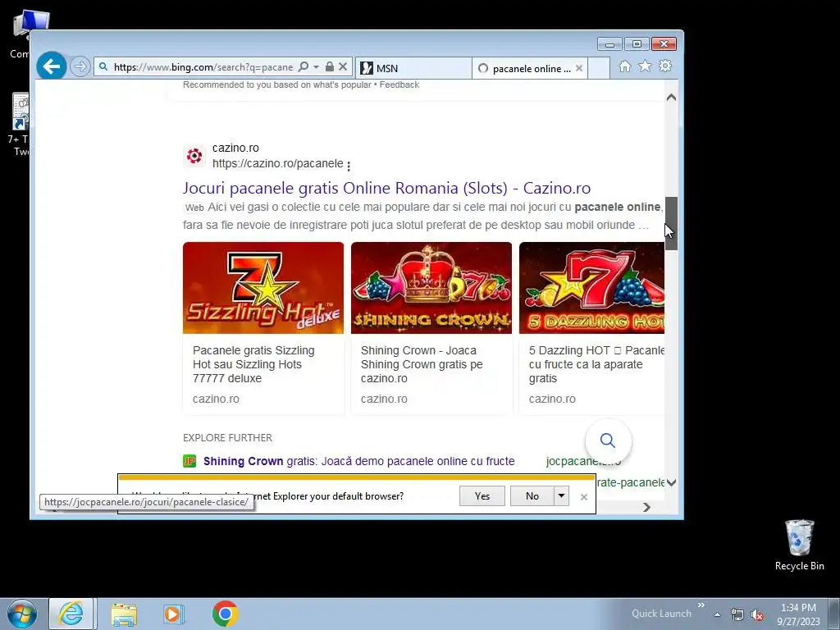840x630 pixels.
Task: Open the Shining Crown thumbnail
Action: (x=431, y=288)
